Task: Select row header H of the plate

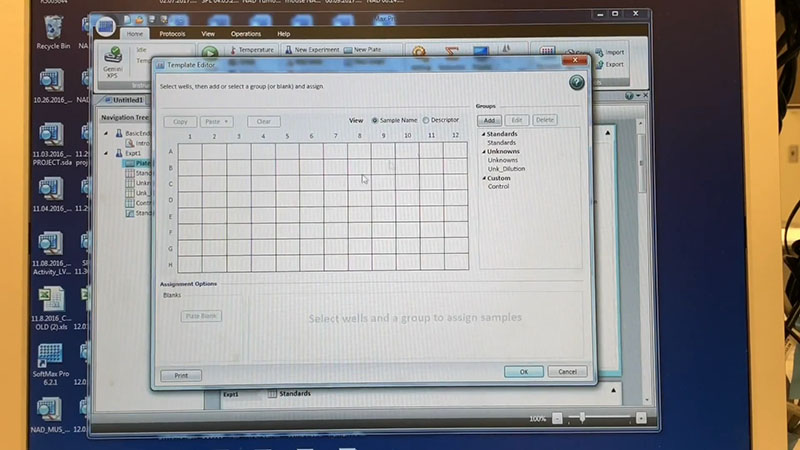Action: coord(170,265)
